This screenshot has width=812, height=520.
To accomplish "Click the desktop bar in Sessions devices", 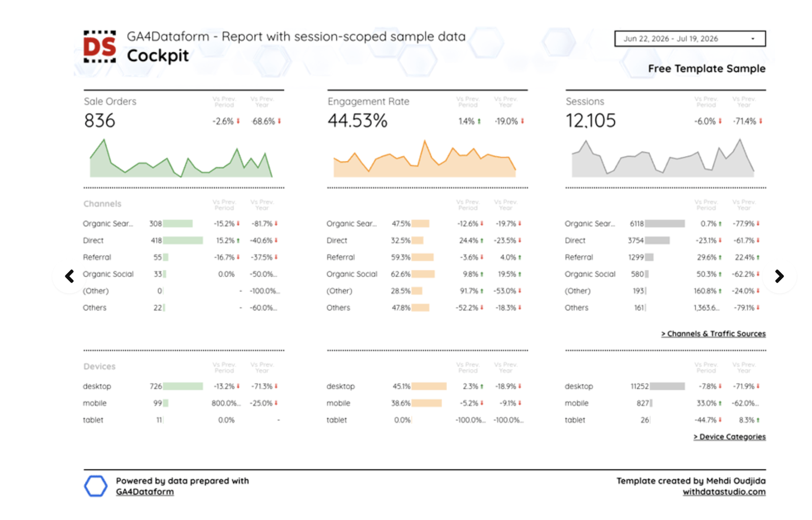I will [x=667, y=386].
